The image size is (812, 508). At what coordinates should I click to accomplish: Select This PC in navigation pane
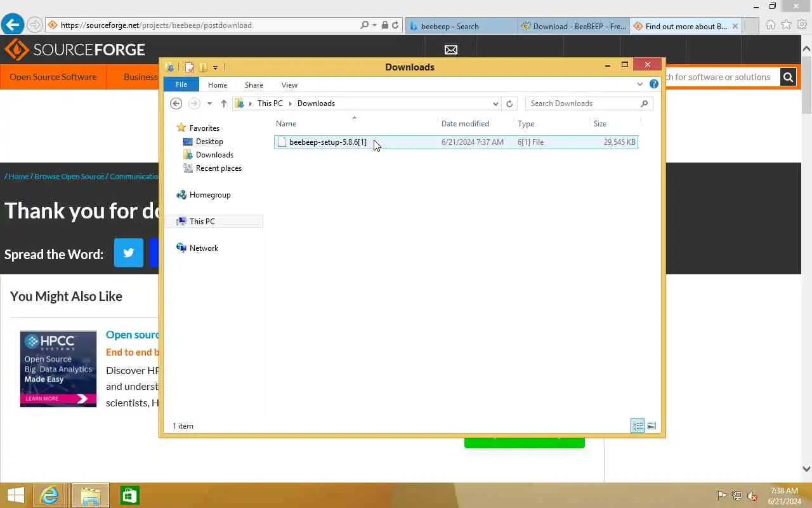click(x=202, y=222)
